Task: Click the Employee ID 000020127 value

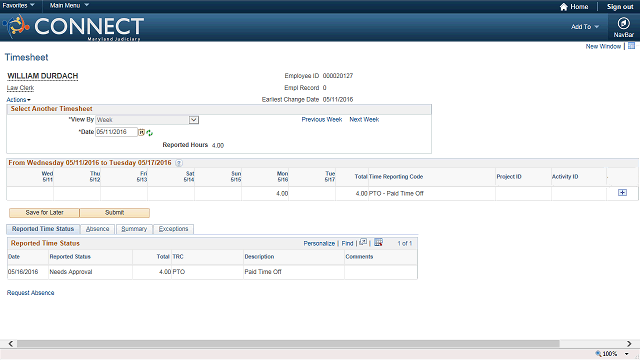Action: tap(338, 76)
